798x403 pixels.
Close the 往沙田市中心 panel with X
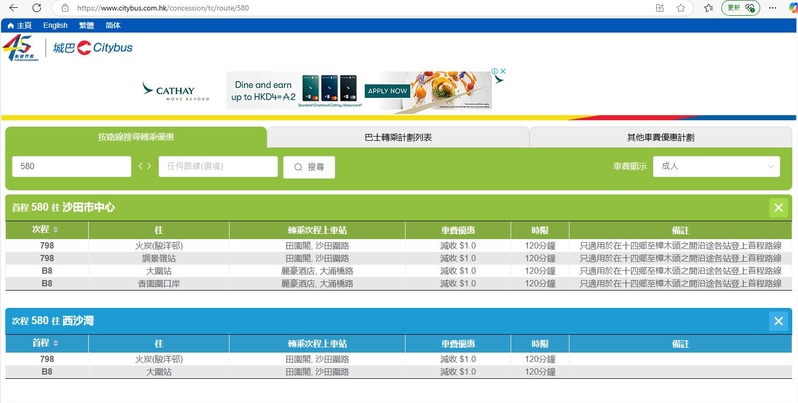778,207
